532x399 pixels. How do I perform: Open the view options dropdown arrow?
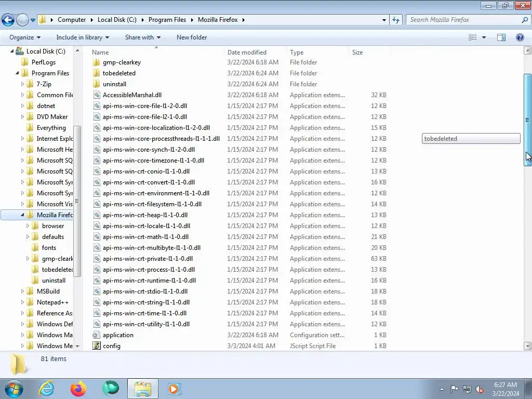coord(484,37)
